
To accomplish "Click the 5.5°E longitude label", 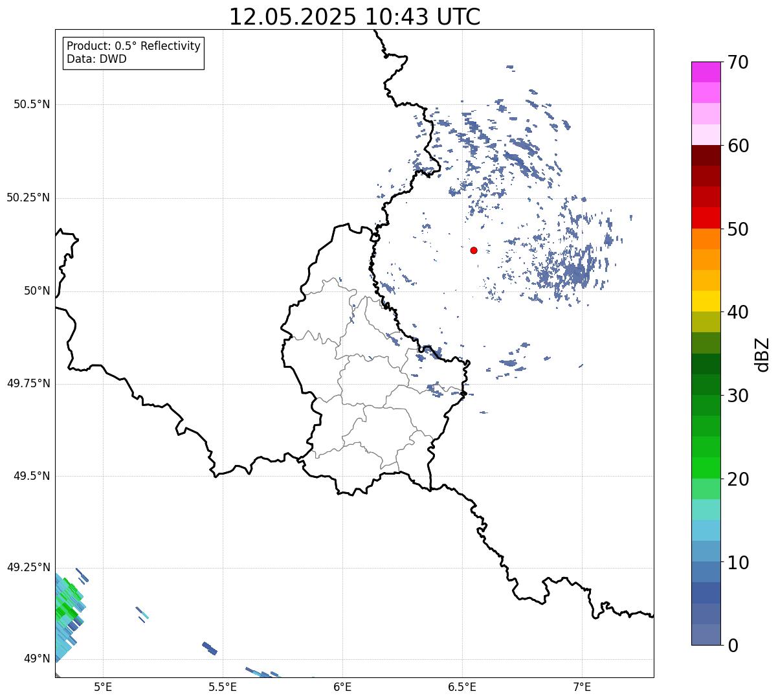I will pyautogui.click(x=223, y=686).
